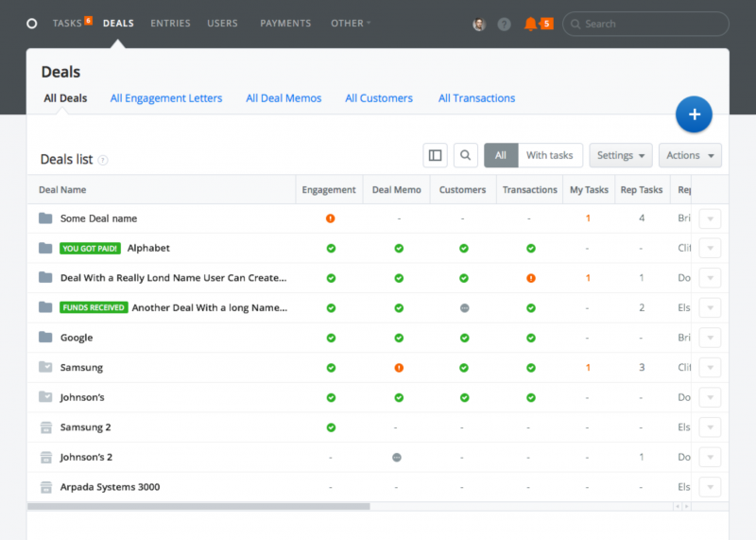Viewport: 756px width, 540px height.
Task: Click Samsung checked-folder icon
Action: click(45, 367)
